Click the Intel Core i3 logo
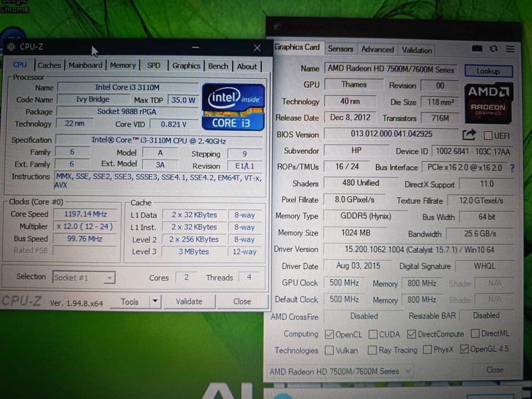The image size is (532, 399). [x=233, y=107]
